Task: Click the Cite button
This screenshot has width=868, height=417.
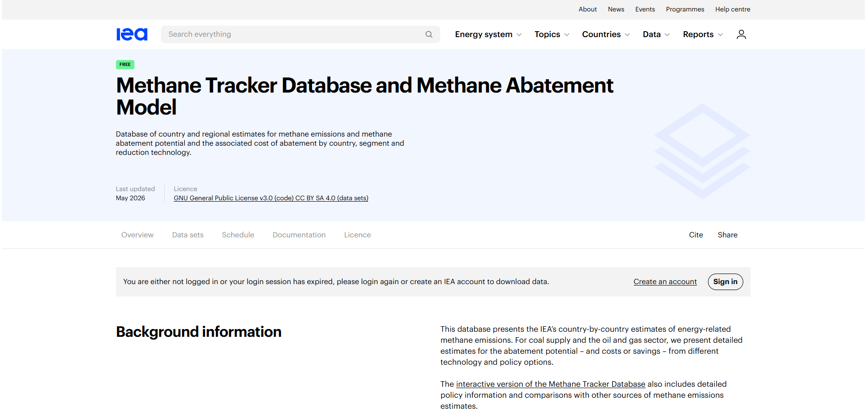Action: (x=696, y=235)
